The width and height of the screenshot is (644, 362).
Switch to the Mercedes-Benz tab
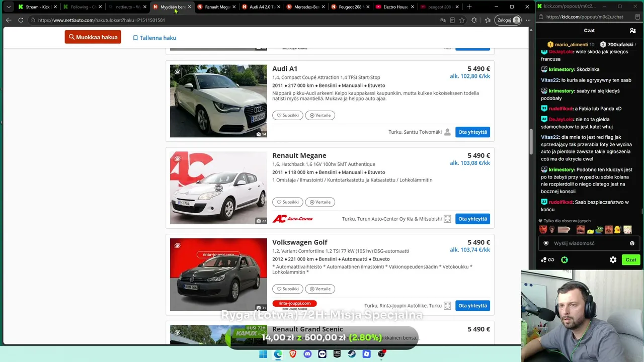tap(306, 7)
